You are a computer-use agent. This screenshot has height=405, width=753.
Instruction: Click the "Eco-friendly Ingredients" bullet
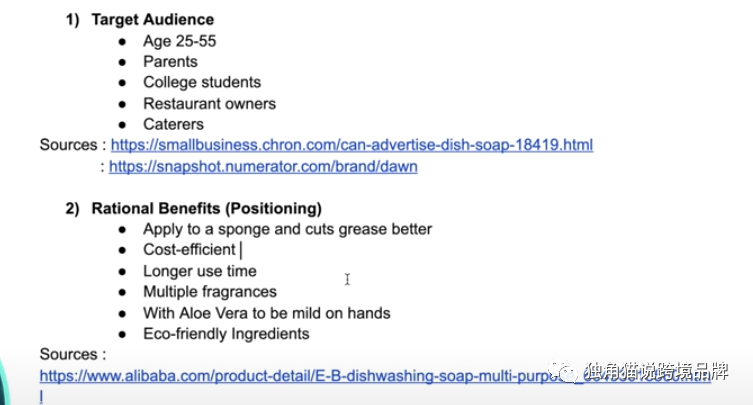tap(226, 334)
